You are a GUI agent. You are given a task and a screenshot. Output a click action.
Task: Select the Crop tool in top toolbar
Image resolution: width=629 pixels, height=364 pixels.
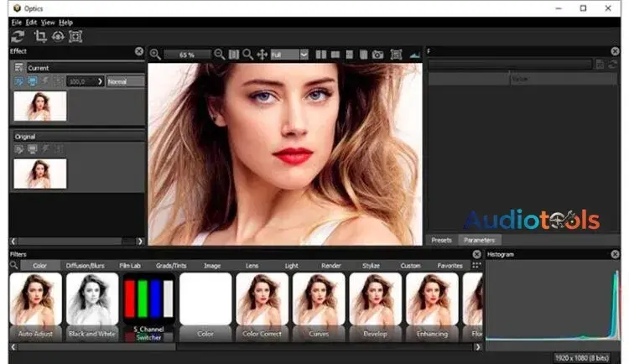point(39,36)
